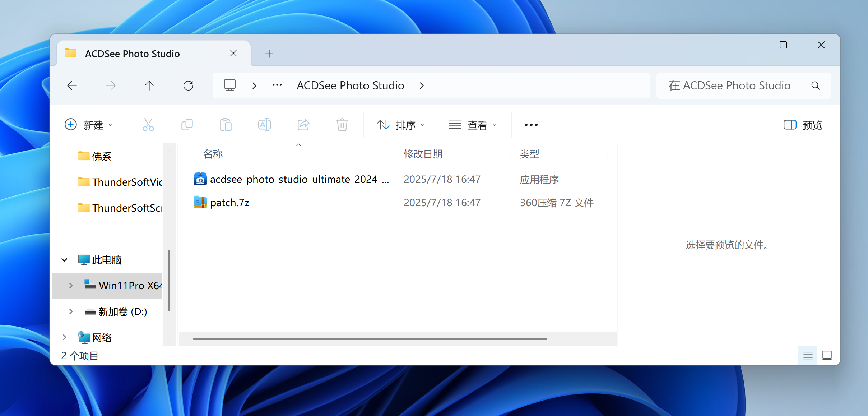The image size is (868, 416).
Task: Open a new tab with plus button
Action: click(x=269, y=54)
